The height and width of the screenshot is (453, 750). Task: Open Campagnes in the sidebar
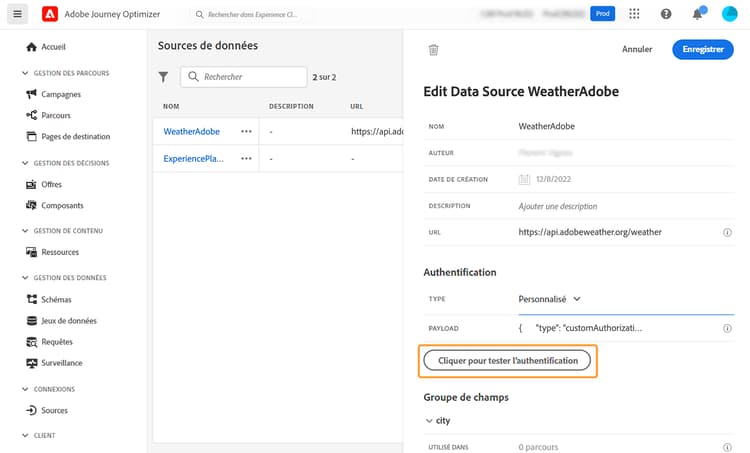60,94
